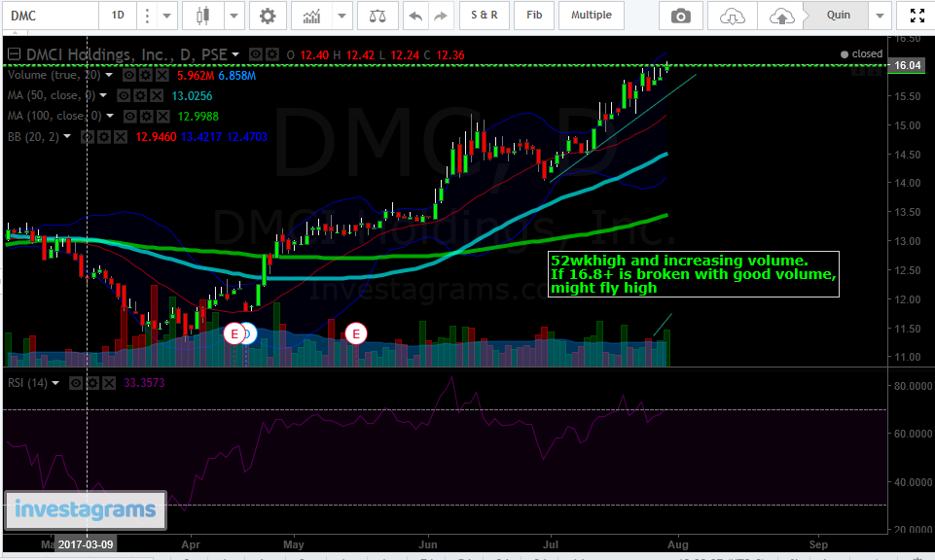
Task: Open the interval vertical dots menu
Action: click(147, 16)
